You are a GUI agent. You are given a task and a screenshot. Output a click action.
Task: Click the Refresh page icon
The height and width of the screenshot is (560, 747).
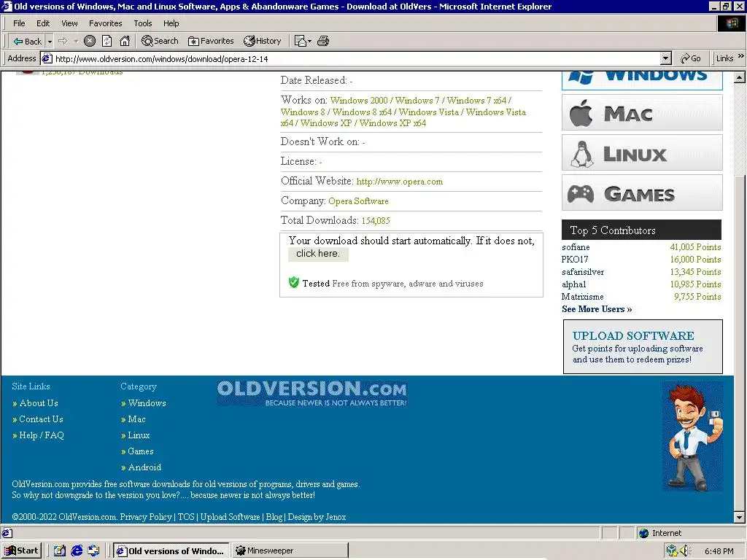click(x=107, y=42)
